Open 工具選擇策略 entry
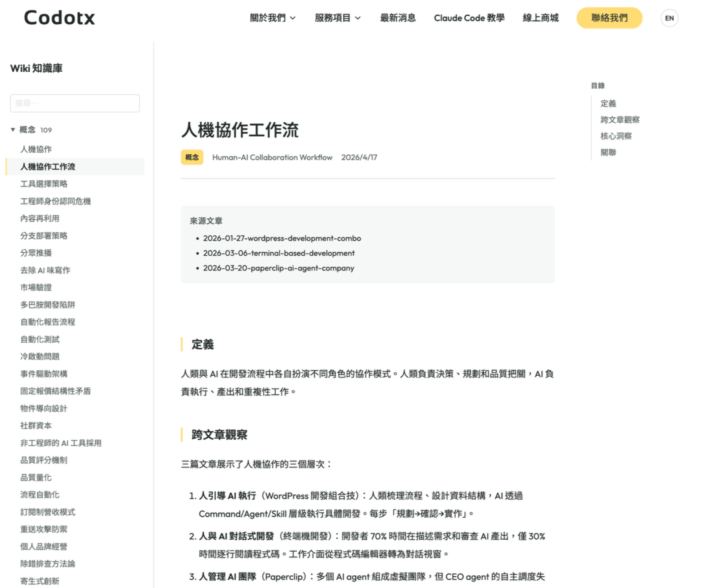This screenshot has height=588, width=703. tap(44, 184)
